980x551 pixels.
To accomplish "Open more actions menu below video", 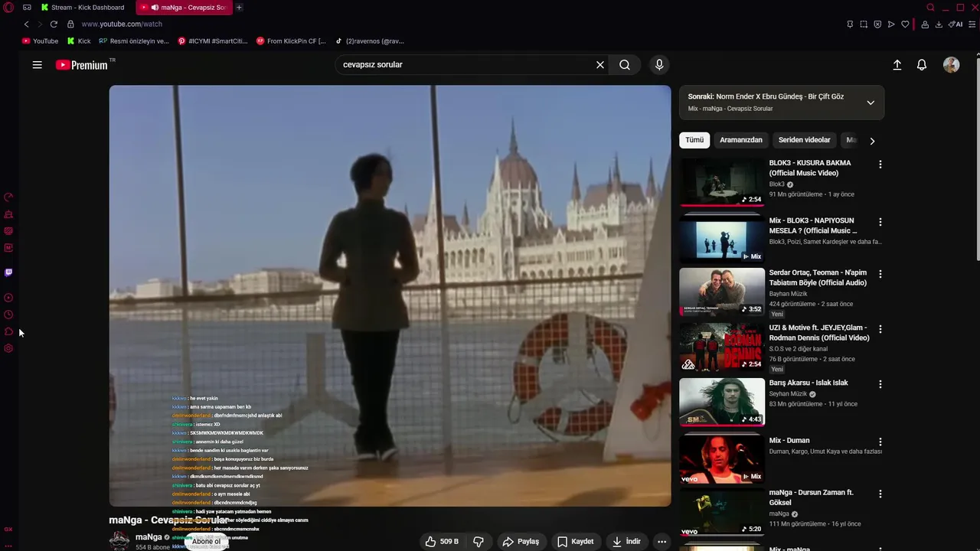I will point(661,541).
